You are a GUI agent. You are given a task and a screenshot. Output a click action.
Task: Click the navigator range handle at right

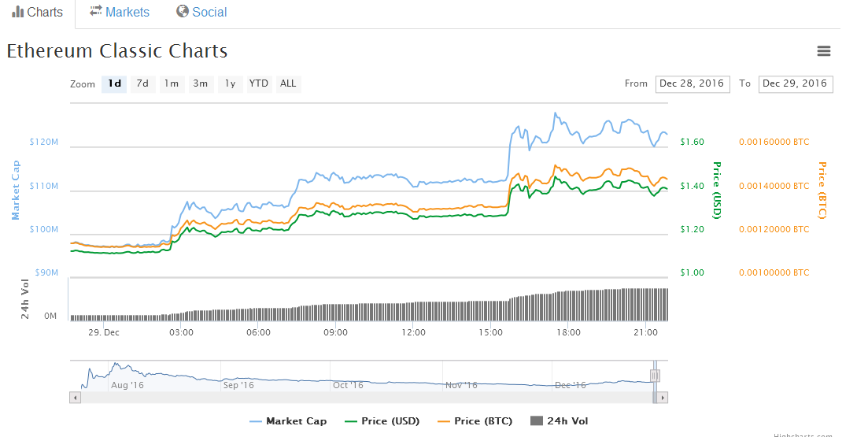pos(655,376)
